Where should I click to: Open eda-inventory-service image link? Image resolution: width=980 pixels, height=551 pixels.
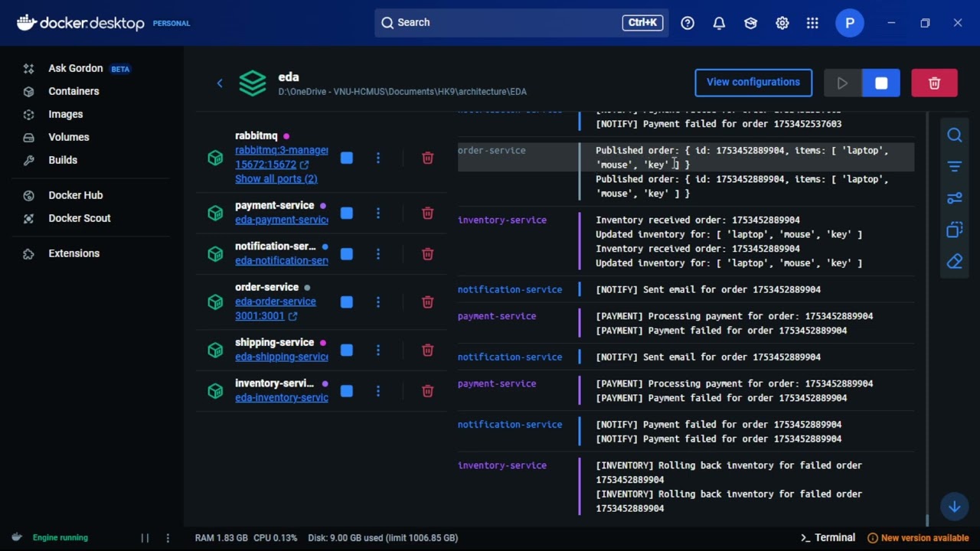coord(281,397)
